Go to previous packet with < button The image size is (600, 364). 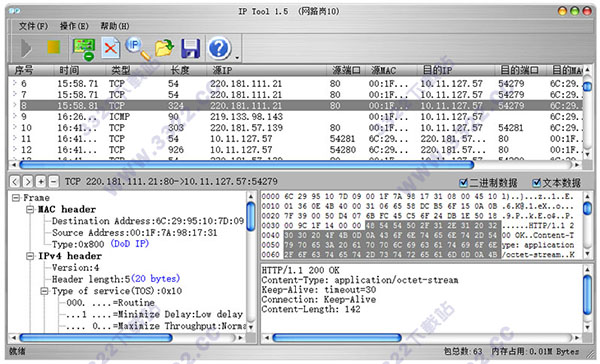(15, 181)
